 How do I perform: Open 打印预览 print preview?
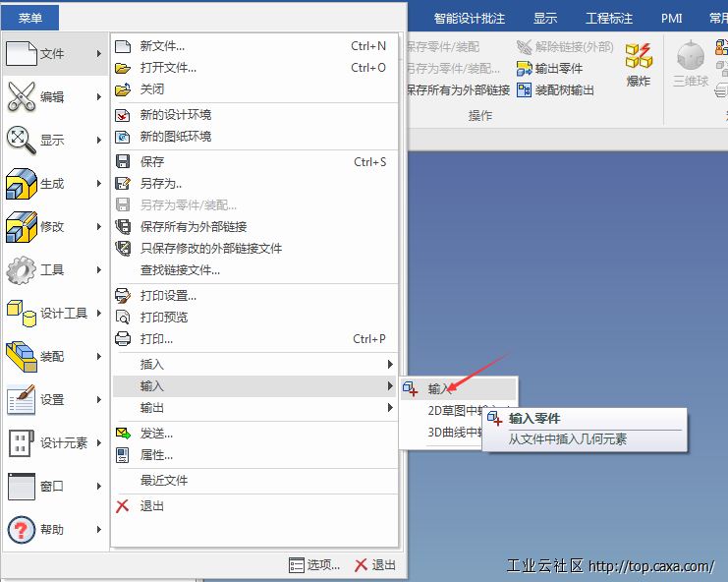click(164, 318)
